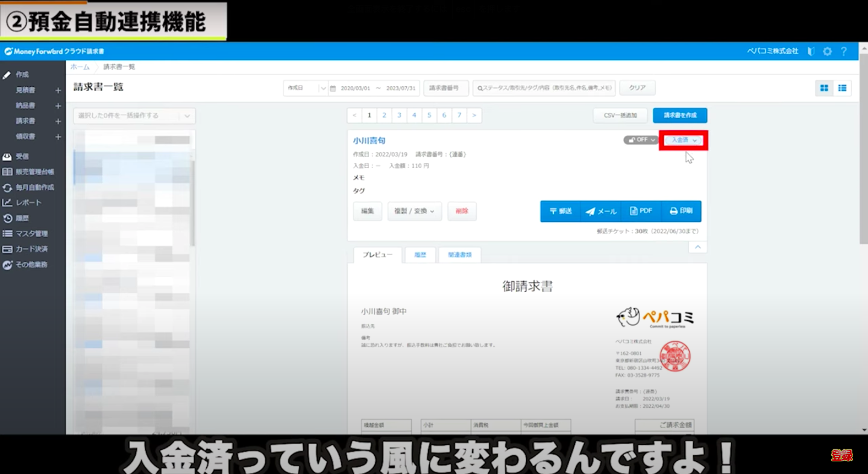Add new 見積書 with plus icon

(58, 90)
